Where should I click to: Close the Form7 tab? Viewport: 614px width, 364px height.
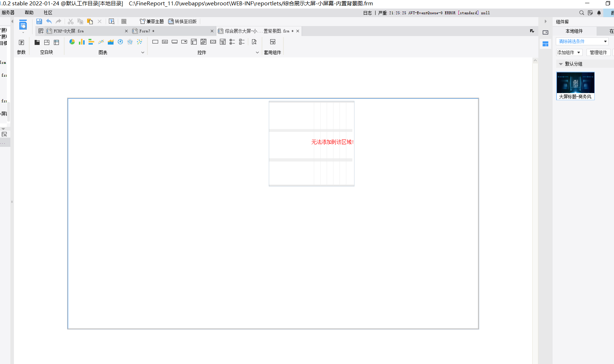click(212, 31)
